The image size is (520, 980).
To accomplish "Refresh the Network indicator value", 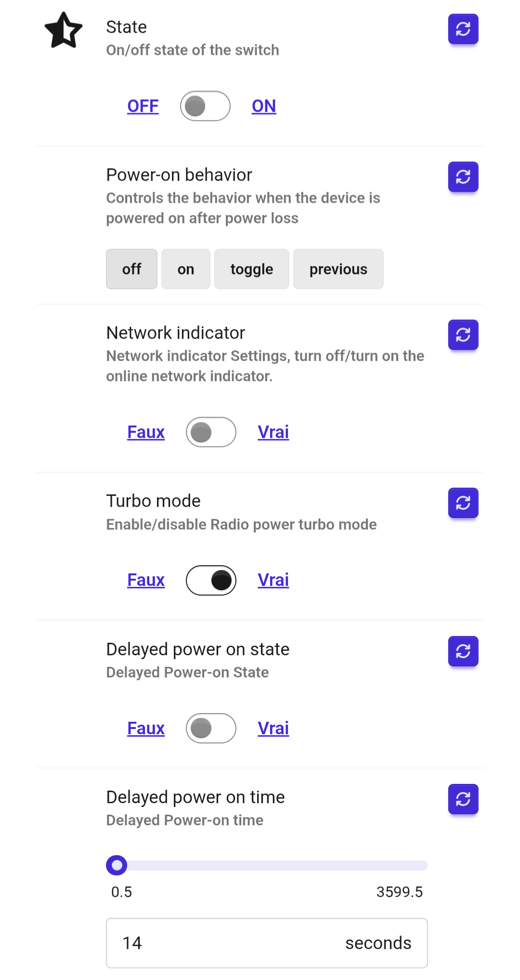I will (463, 335).
